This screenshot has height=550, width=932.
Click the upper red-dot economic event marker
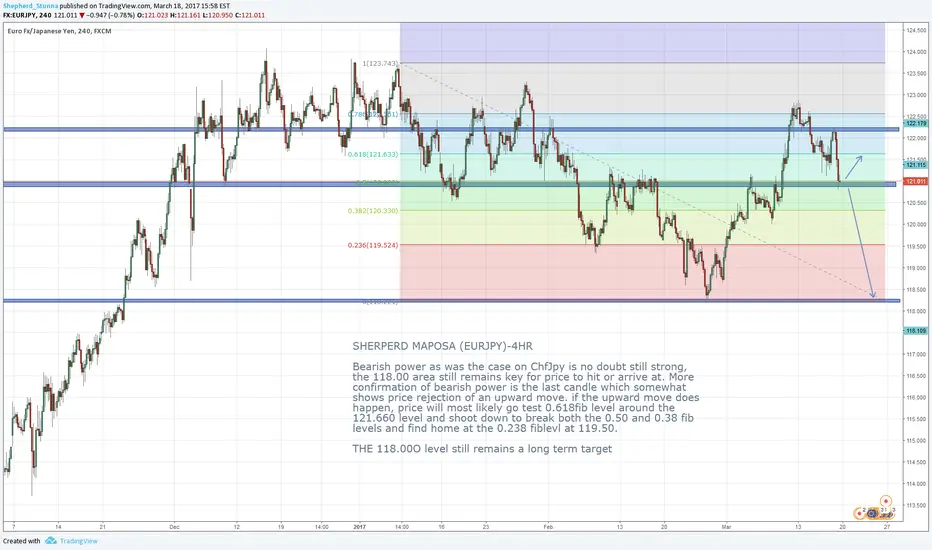(886, 501)
